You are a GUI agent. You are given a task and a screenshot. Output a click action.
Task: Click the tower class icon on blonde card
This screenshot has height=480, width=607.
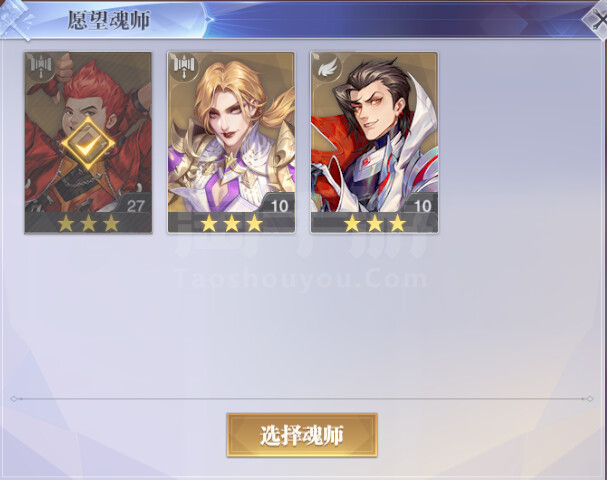tap(184, 68)
